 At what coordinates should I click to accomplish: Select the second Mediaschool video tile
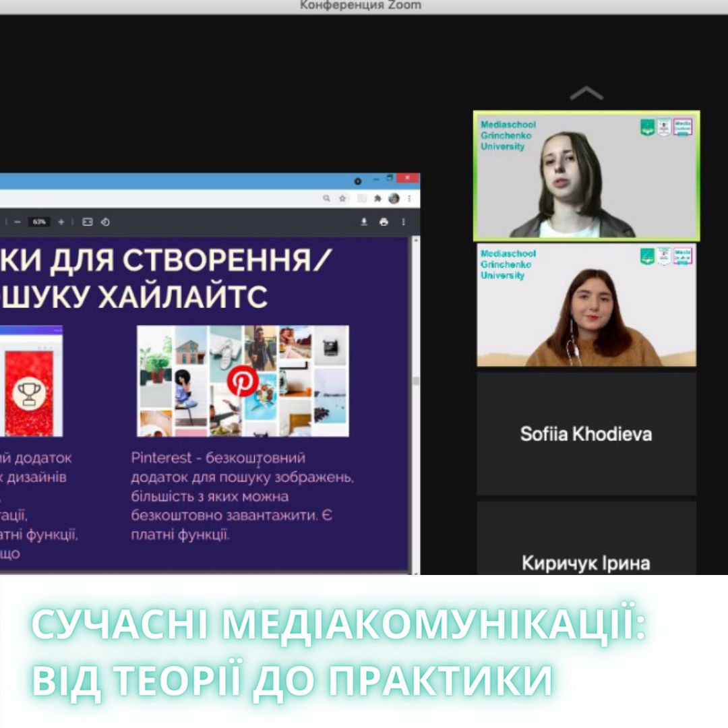click(x=586, y=305)
